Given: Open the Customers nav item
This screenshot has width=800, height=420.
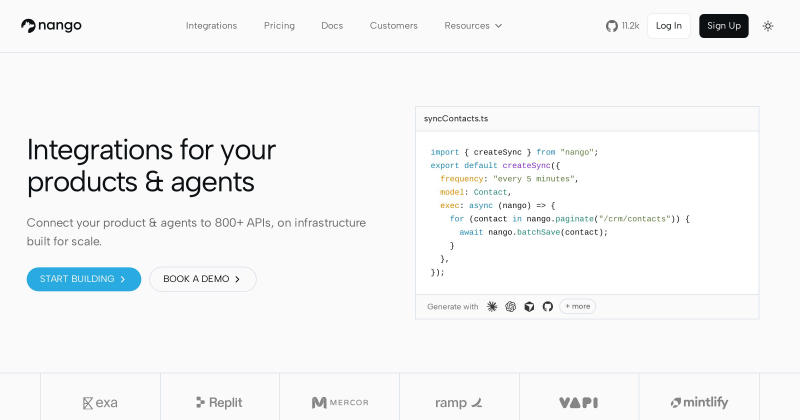Looking at the screenshot, I should point(393,26).
